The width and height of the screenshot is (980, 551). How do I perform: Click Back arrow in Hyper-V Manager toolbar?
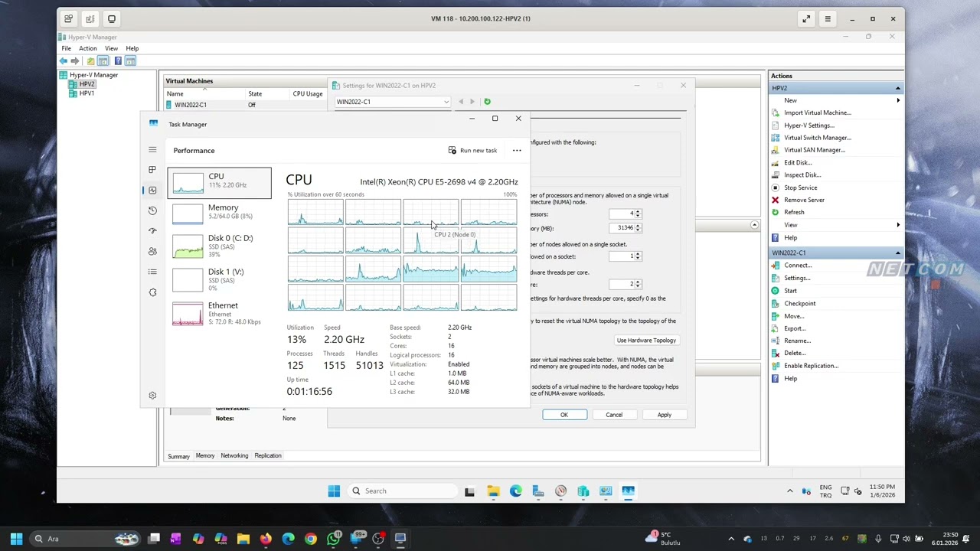pyautogui.click(x=64, y=61)
